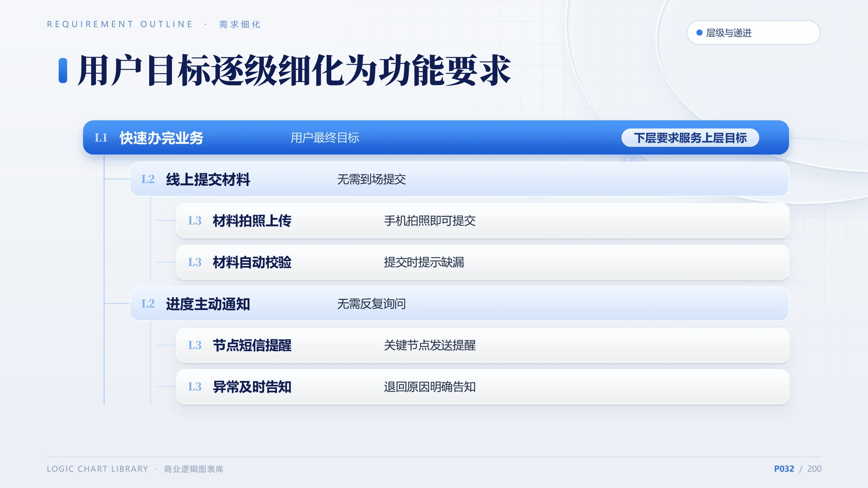Click the text 无需反复询问

click(x=371, y=304)
